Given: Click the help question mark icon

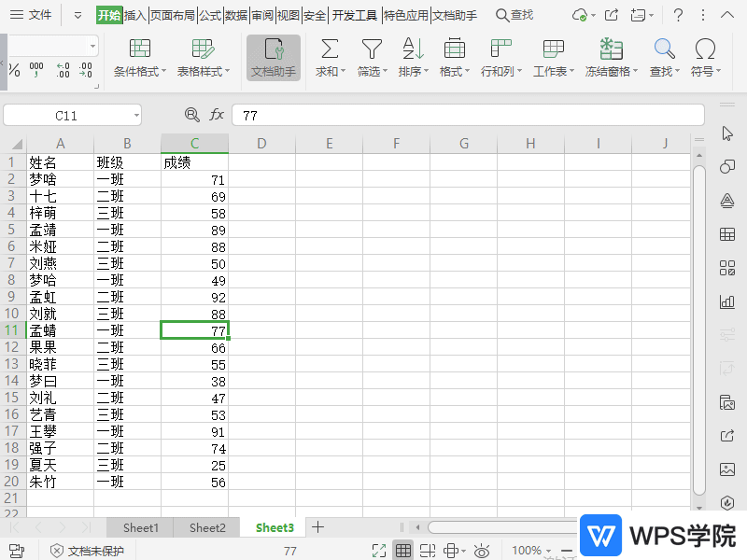Looking at the screenshot, I should pyautogui.click(x=678, y=15).
